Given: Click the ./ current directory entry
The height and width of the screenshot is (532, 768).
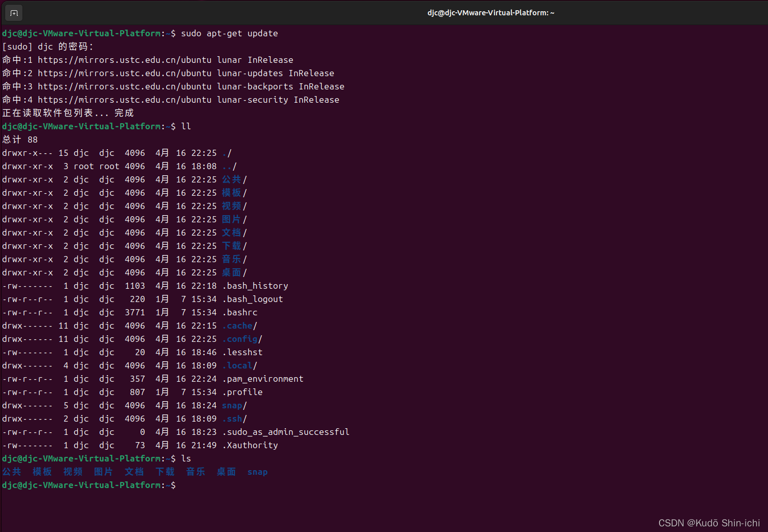Looking at the screenshot, I should click(x=227, y=153).
